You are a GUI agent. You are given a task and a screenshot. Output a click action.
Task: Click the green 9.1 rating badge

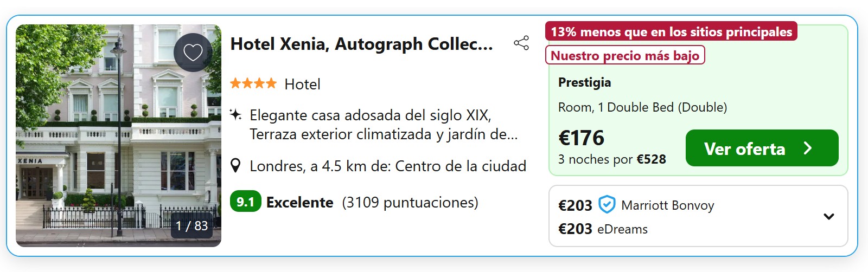(245, 202)
